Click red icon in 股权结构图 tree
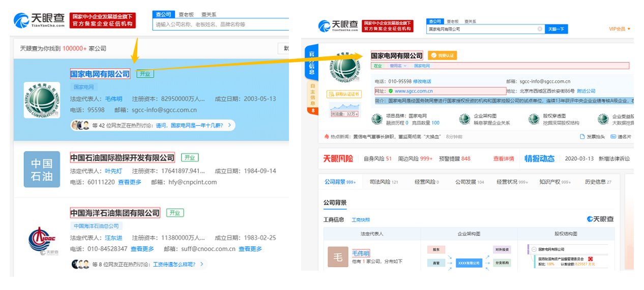The height and width of the screenshot is (290, 644). (591, 258)
